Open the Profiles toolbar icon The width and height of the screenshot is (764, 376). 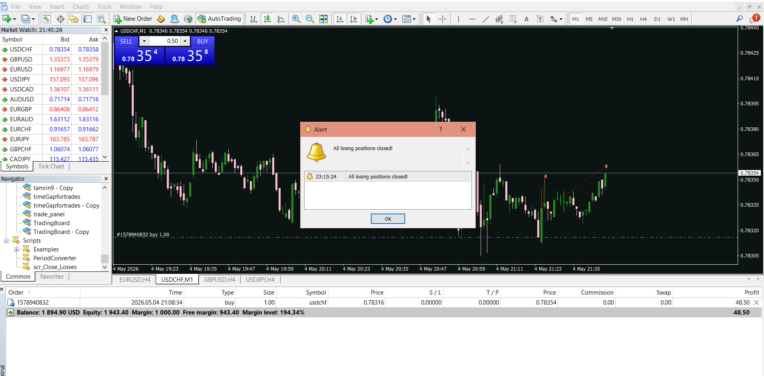(25, 19)
